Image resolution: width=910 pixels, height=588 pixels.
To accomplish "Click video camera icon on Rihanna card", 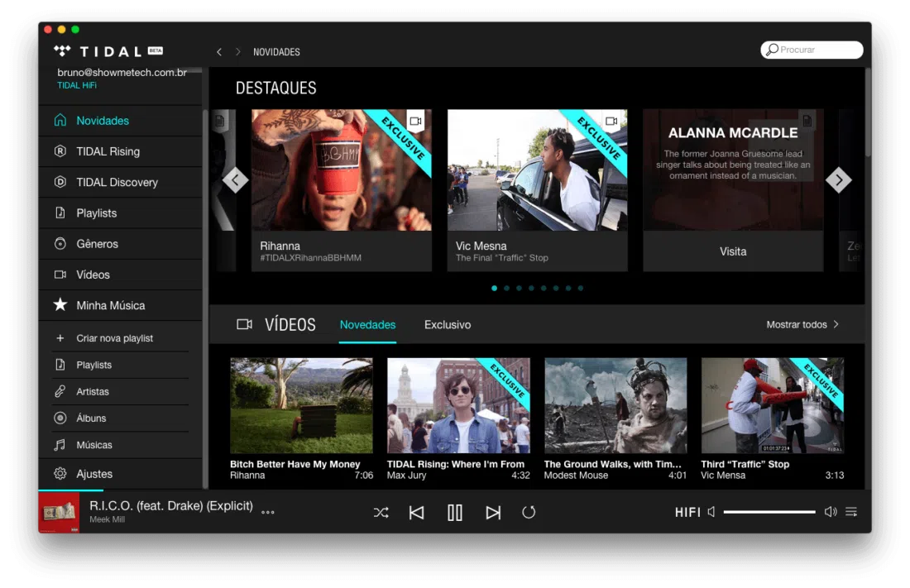I will pos(415,121).
